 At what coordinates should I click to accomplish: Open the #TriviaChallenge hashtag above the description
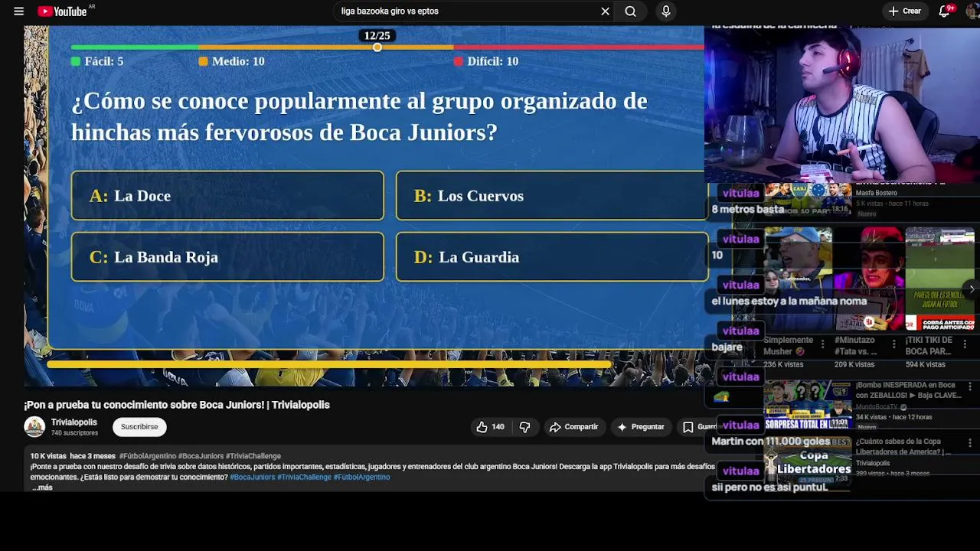point(253,456)
